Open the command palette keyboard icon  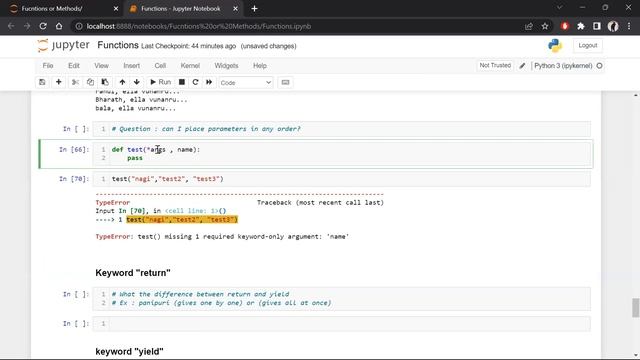point(285,82)
